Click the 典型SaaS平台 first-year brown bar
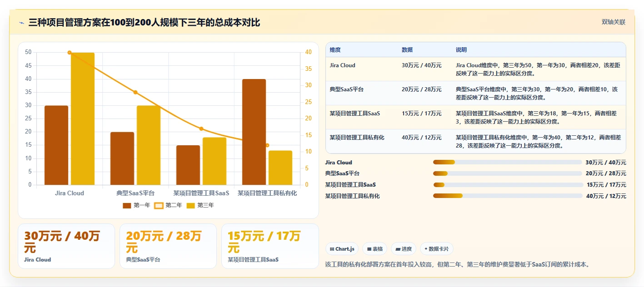The image size is (644, 287). point(122,158)
